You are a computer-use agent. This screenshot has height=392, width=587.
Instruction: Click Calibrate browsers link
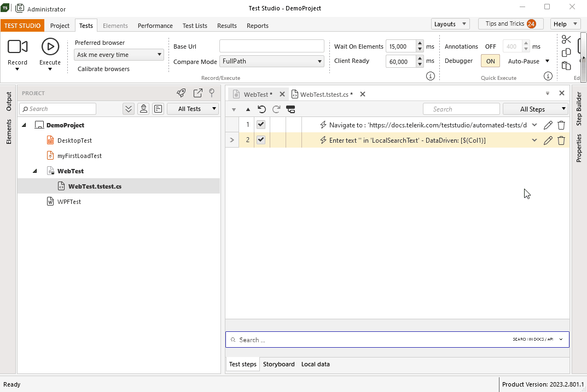coord(104,69)
